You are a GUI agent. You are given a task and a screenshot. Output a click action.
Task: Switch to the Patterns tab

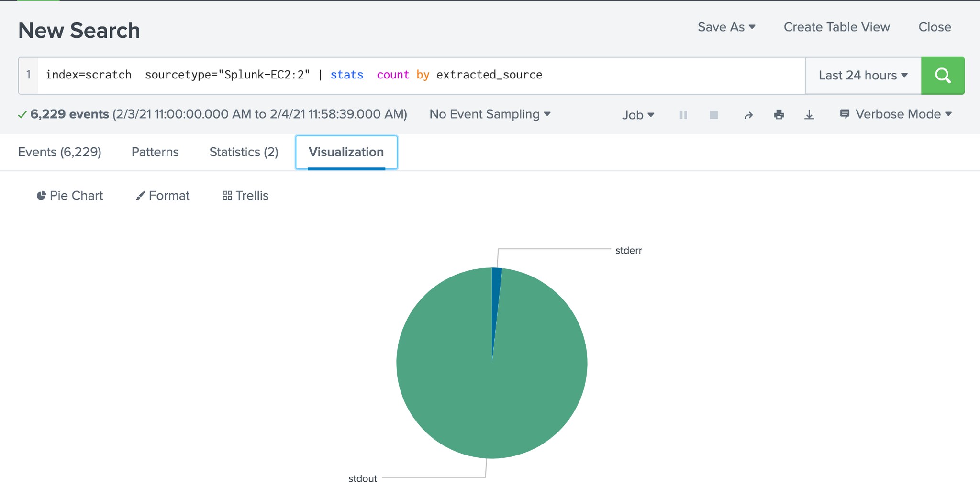[x=155, y=152]
